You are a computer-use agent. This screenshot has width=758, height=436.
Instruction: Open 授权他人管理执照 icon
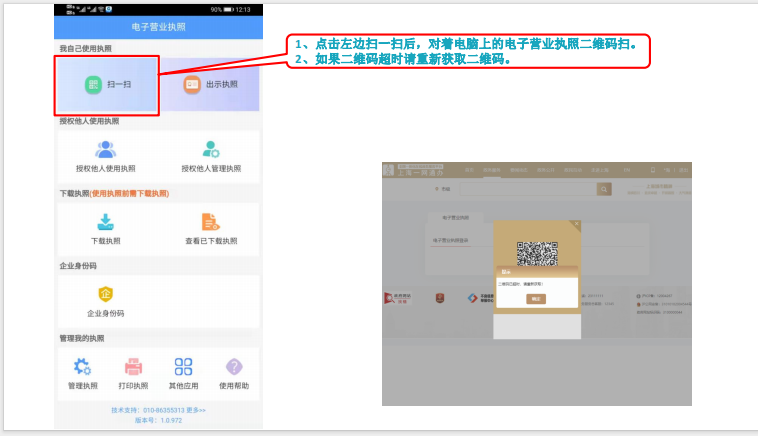point(211,149)
